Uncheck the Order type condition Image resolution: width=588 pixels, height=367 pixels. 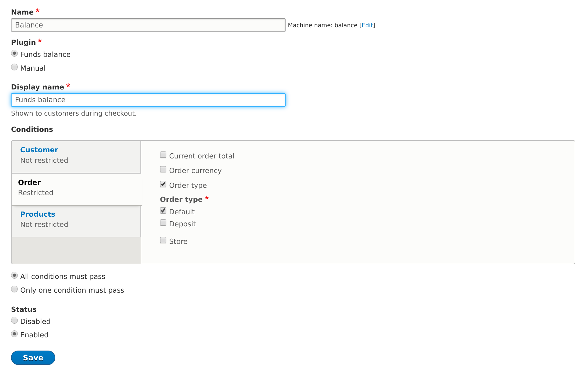(x=163, y=184)
